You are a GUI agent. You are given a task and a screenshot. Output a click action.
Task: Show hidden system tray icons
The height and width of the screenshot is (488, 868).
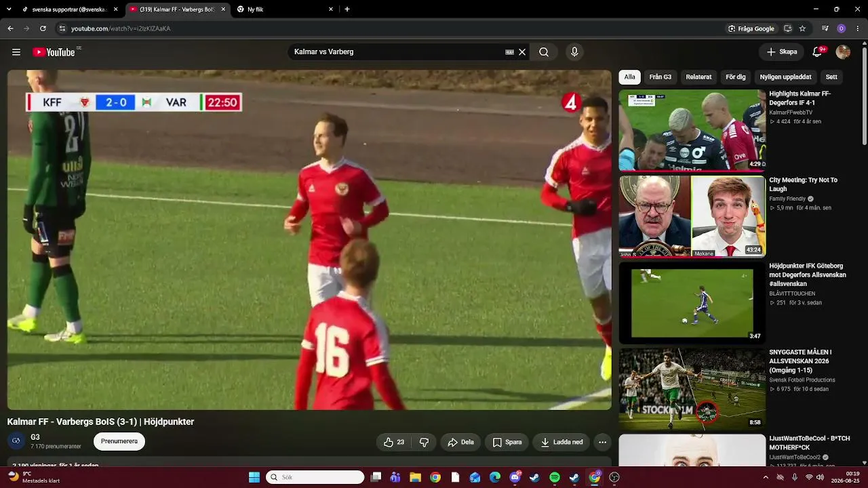tap(766, 477)
